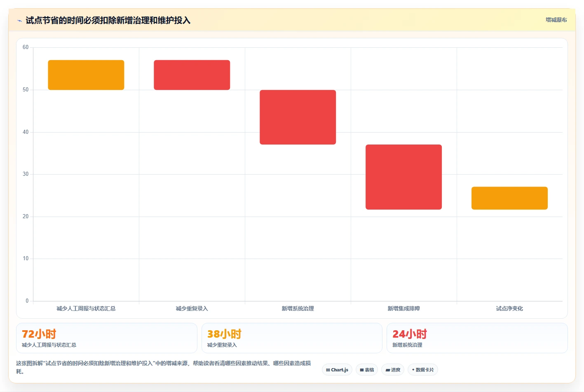Click the y-axis value 30
Image resolution: width=584 pixels, height=392 pixels.
pyautogui.click(x=26, y=174)
